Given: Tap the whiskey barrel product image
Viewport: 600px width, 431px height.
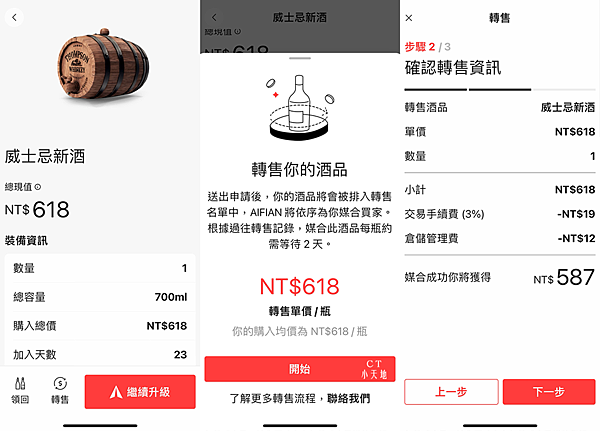Looking at the screenshot, I should click(103, 65).
